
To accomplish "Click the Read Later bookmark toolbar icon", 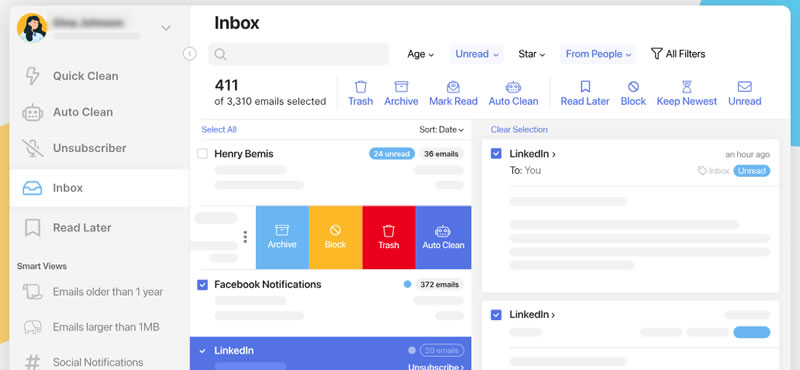I will pyautogui.click(x=585, y=87).
